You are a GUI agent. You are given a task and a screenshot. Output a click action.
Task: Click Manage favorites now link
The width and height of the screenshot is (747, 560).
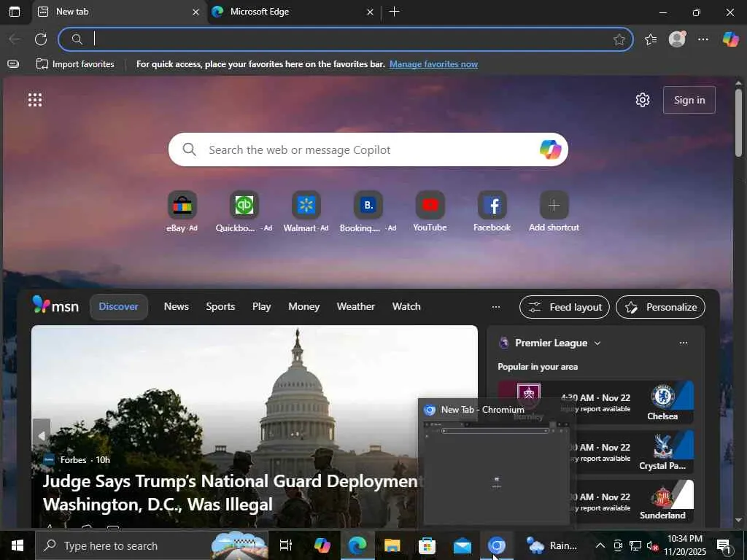pyautogui.click(x=433, y=64)
